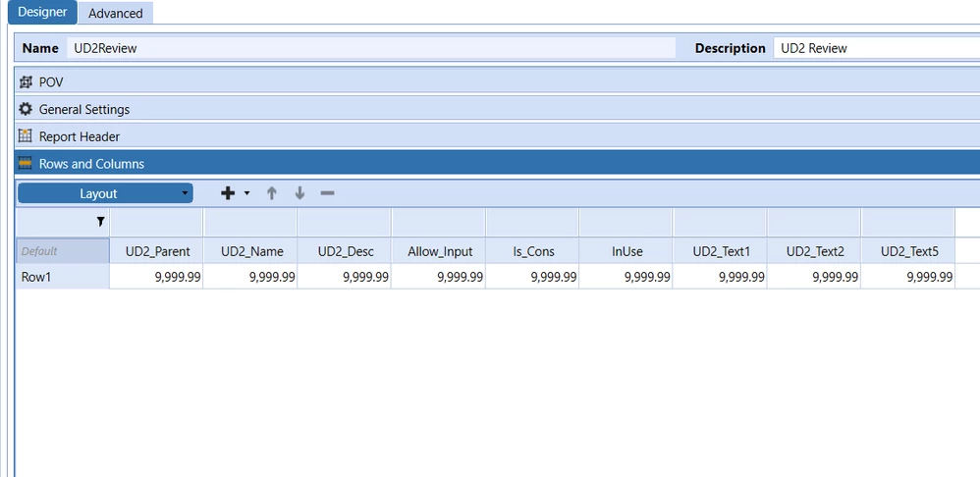Click the Row1 cell under UD2_Text1
This screenshot has height=477, width=980.
point(721,277)
